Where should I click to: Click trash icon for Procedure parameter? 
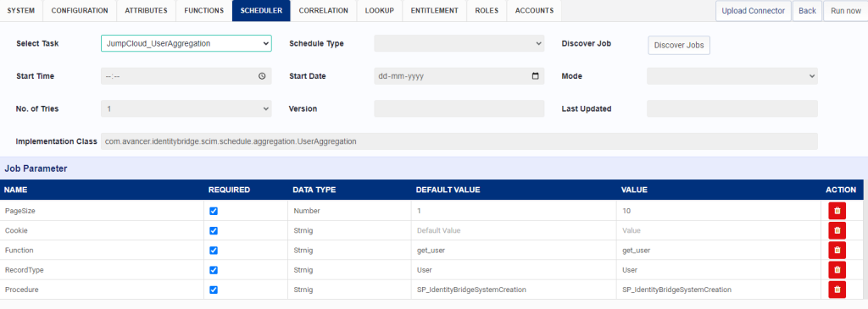click(x=837, y=290)
